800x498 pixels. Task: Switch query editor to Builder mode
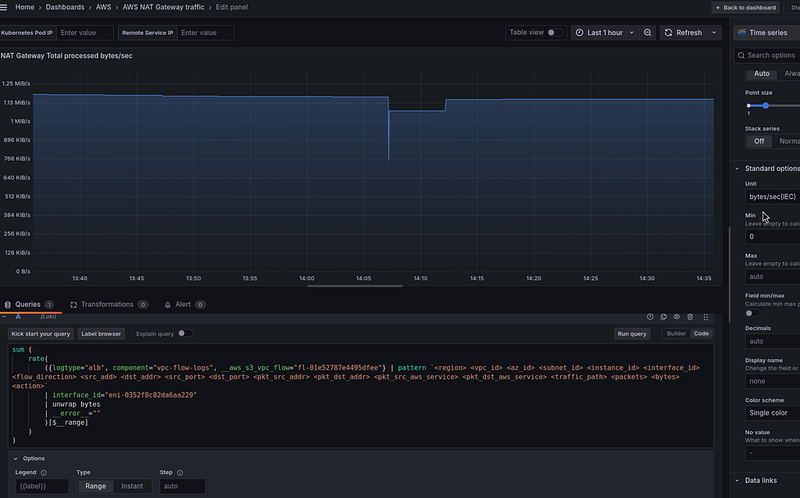coord(676,333)
